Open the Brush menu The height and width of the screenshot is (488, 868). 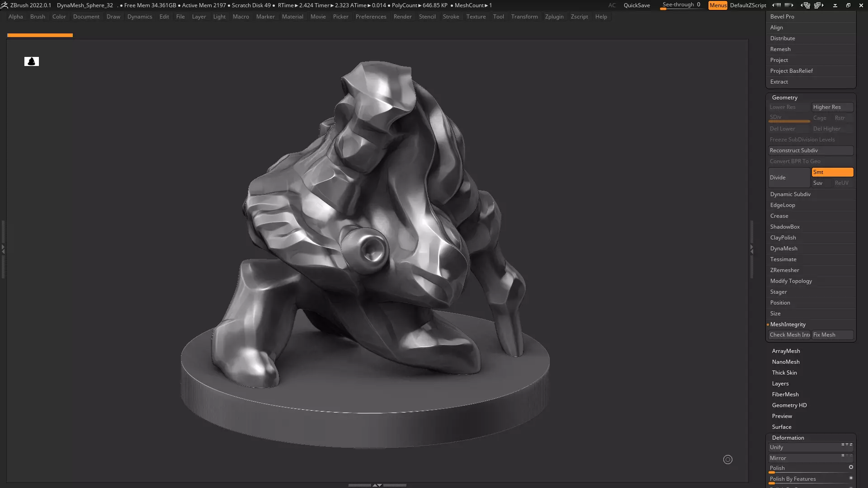[x=38, y=17]
